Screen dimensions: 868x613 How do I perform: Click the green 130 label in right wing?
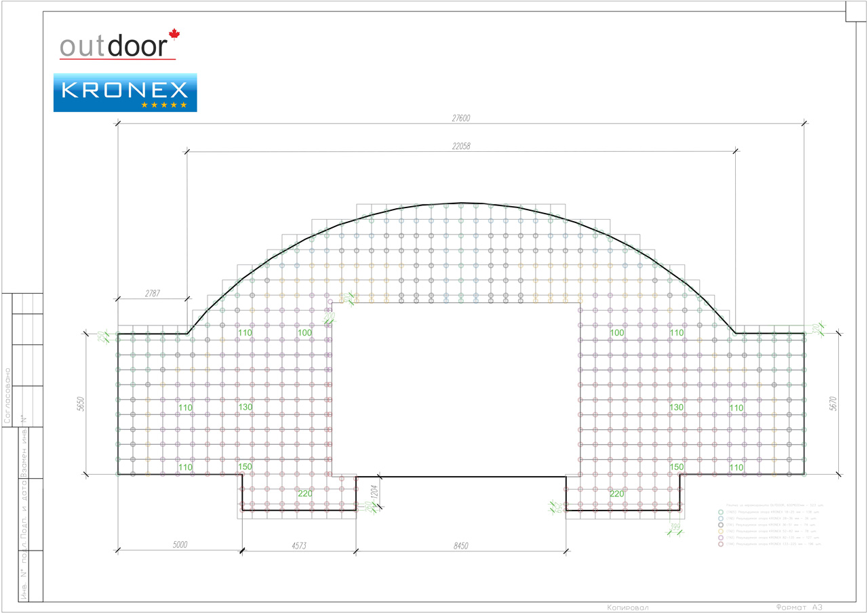pyautogui.click(x=676, y=407)
